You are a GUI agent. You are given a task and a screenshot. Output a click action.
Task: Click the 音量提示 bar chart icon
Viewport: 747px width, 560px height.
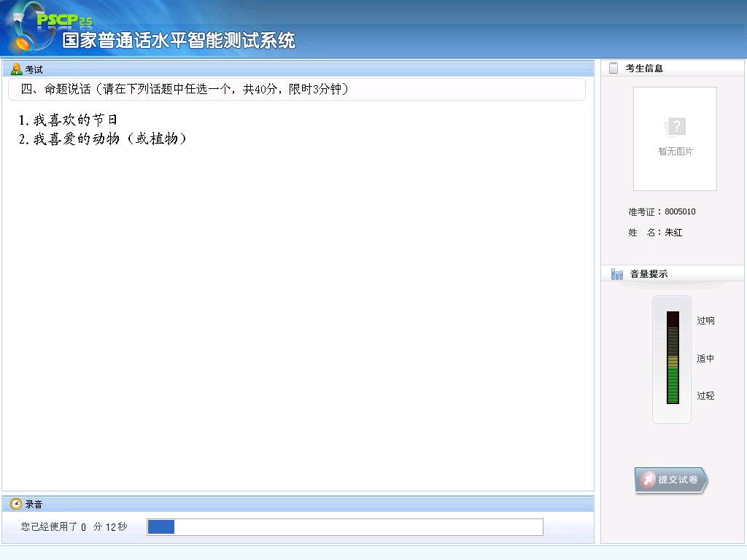click(x=617, y=274)
